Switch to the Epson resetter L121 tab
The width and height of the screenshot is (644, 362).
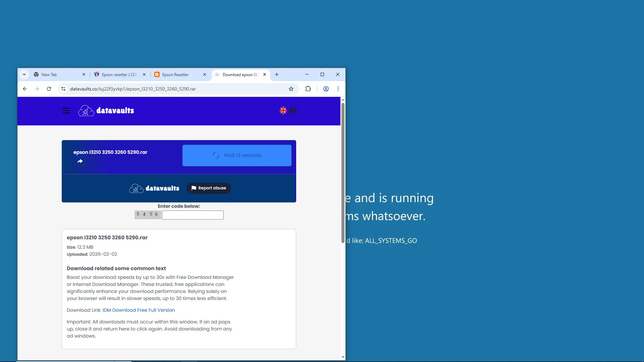(x=120, y=74)
